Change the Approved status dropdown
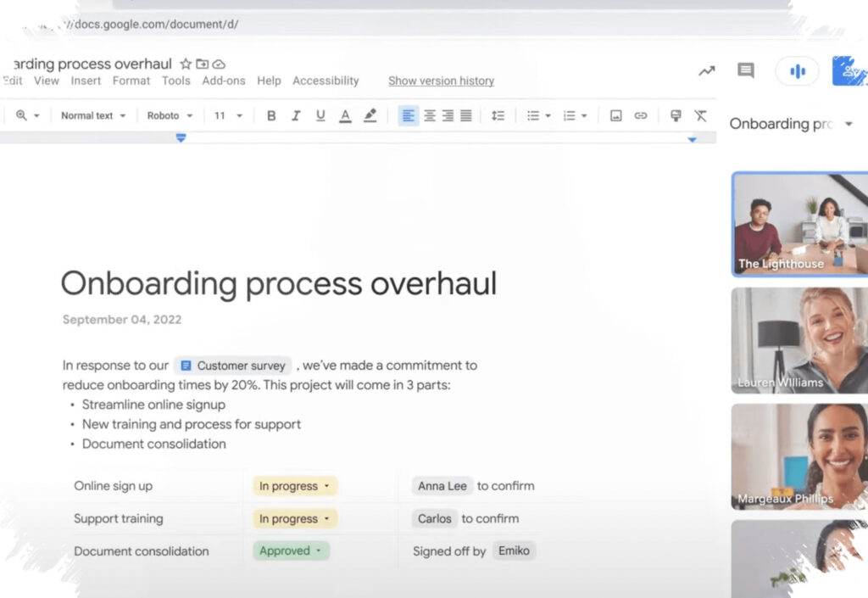Viewport: 868px width, 598px height. [x=292, y=551]
